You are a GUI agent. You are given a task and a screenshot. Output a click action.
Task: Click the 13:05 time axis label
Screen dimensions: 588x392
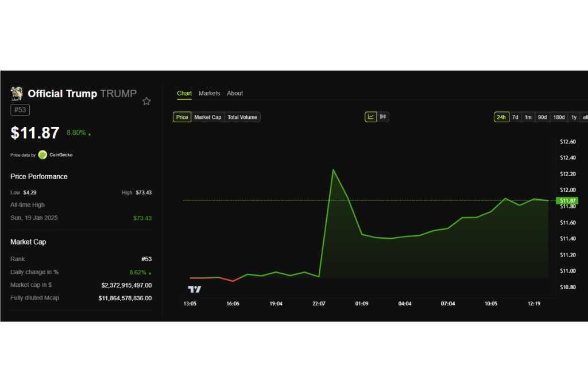[x=189, y=304]
